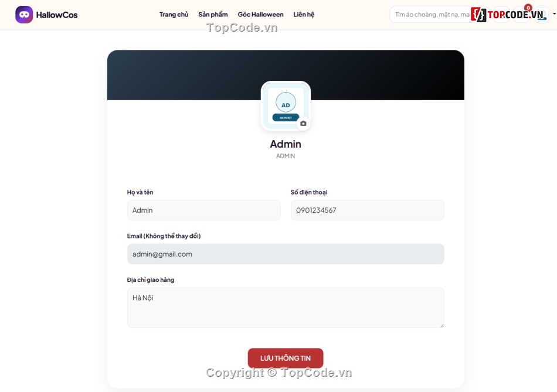Viewport: 557px width, 392px height.
Task: Click the Địa chỉ giao hàng textarea
Action: click(286, 308)
